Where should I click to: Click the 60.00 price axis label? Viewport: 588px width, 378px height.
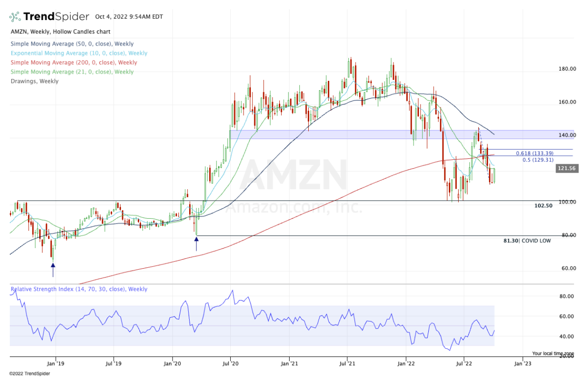tap(568, 269)
